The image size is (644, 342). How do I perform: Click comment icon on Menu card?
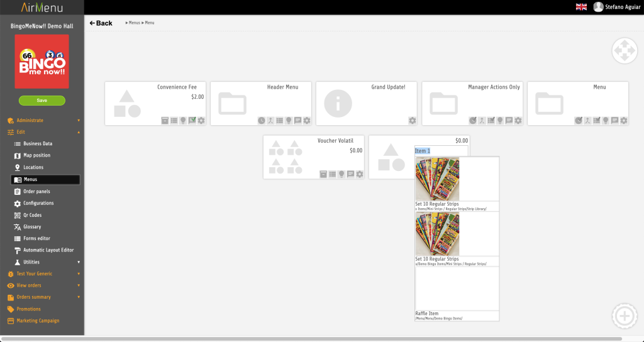tap(615, 121)
